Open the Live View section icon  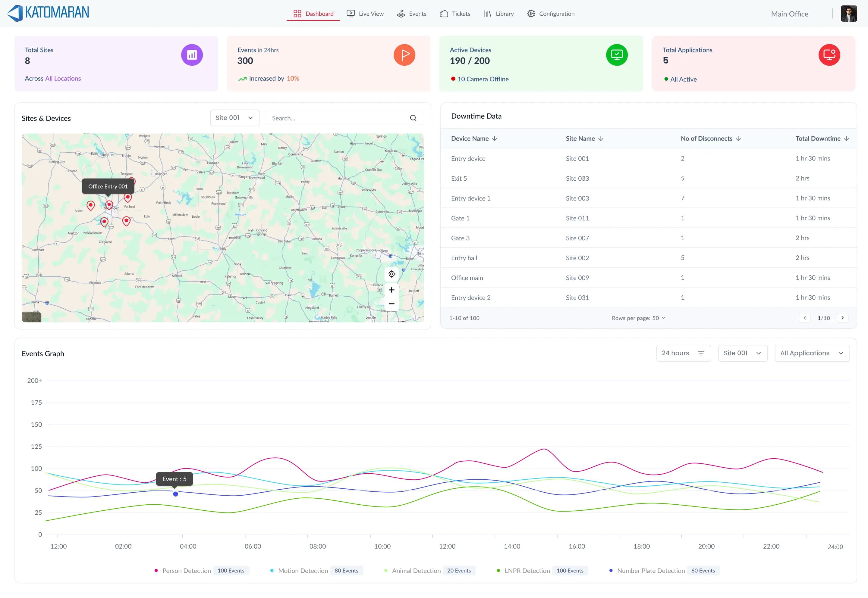tap(351, 14)
